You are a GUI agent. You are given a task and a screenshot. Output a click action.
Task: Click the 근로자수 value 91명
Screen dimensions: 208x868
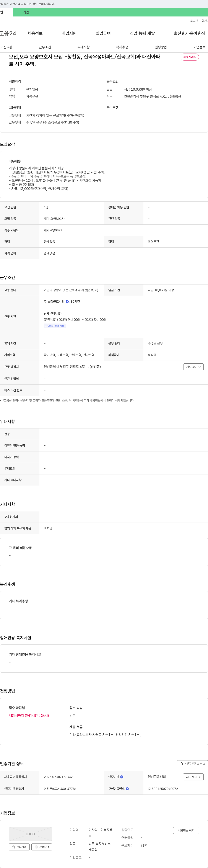click(144, 845)
